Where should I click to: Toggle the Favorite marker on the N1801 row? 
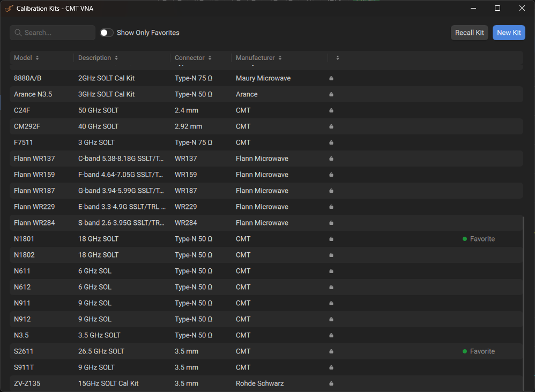click(478, 239)
